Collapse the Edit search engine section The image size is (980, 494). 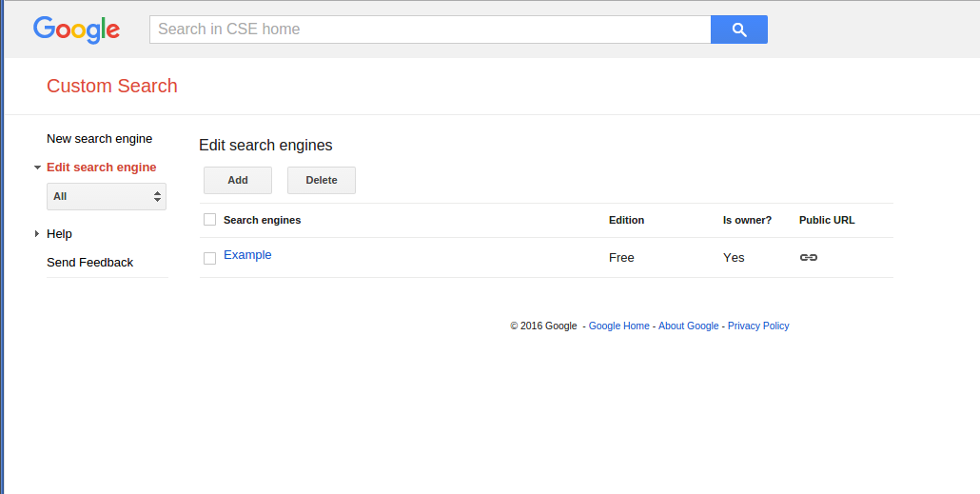[x=37, y=168]
